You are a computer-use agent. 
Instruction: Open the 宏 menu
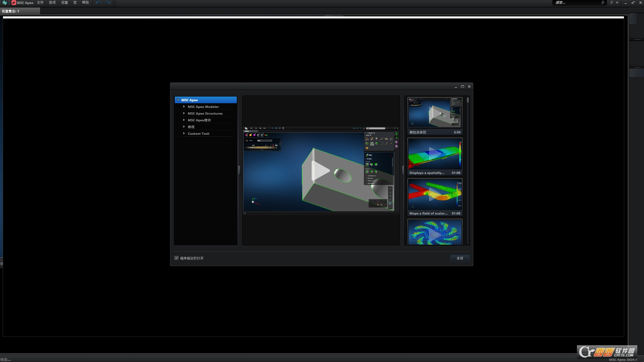tap(75, 3)
